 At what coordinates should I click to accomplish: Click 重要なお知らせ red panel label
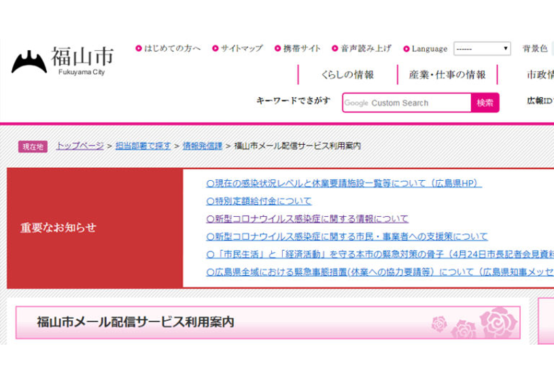[58, 228]
